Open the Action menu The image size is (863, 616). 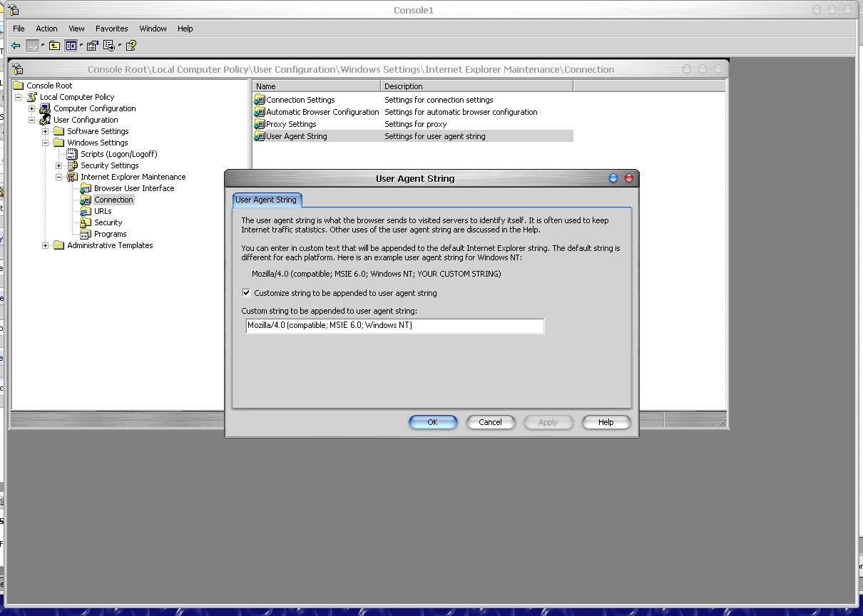(46, 29)
